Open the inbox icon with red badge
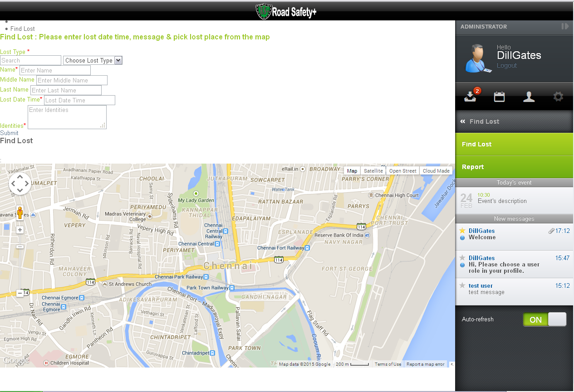The height and width of the screenshot is (392, 574). [471, 96]
